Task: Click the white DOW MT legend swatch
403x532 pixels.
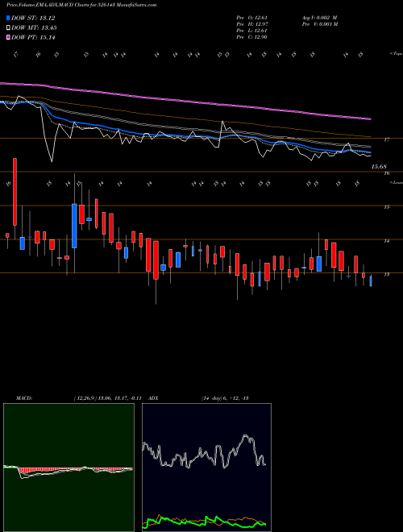Action: click(9, 28)
